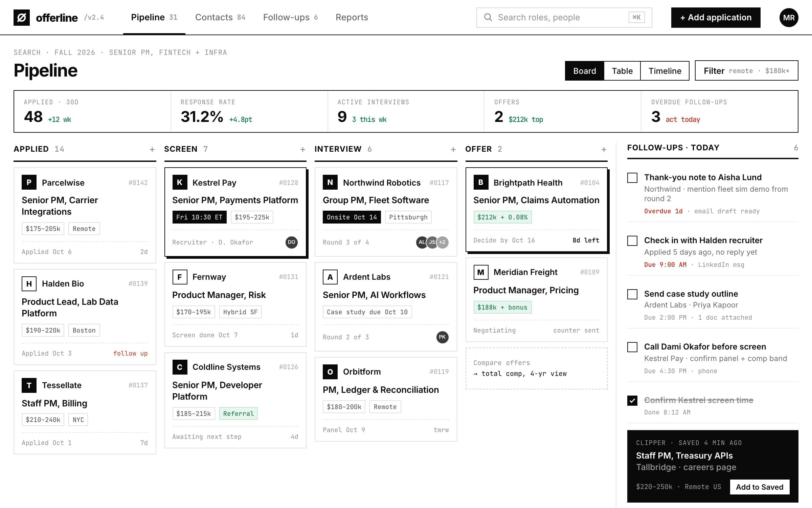Viewport: 812px width, 508px height.
Task: Open Compare offers total comp view
Action: point(536,368)
